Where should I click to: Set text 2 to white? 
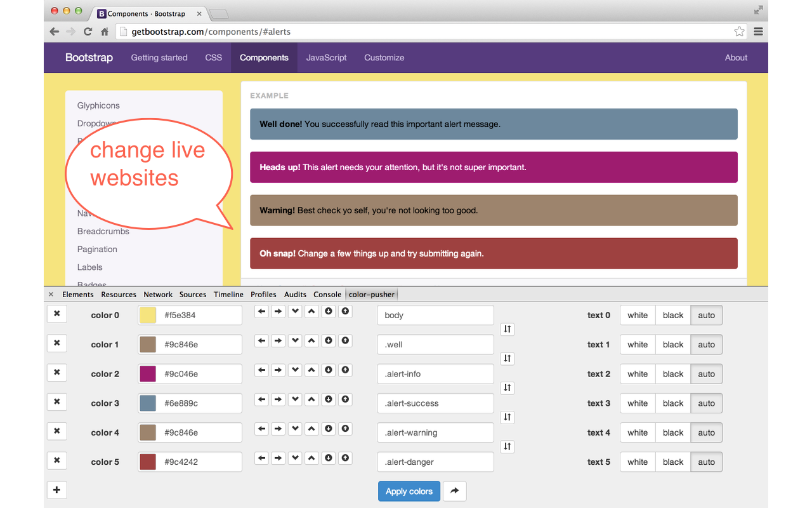638,374
